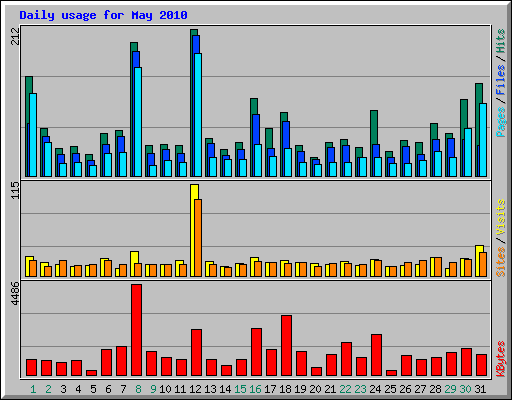Select day 11 on the x-axis
The image size is (512, 400).
click(180, 389)
